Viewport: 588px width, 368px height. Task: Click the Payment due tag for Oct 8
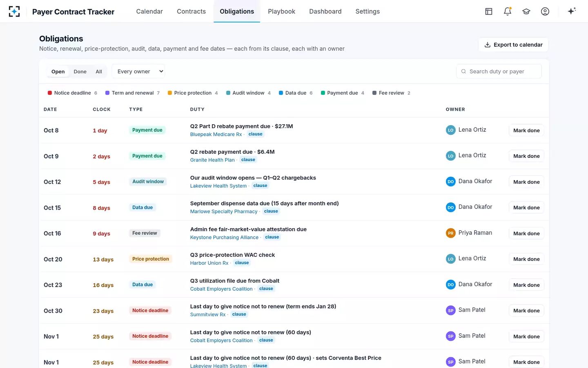[x=147, y=130]
